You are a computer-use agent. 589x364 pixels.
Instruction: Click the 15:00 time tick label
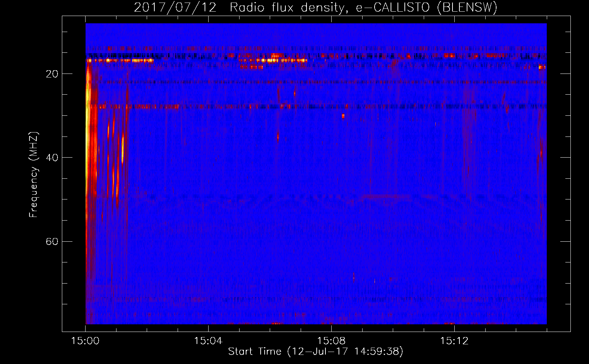point(86,341)
